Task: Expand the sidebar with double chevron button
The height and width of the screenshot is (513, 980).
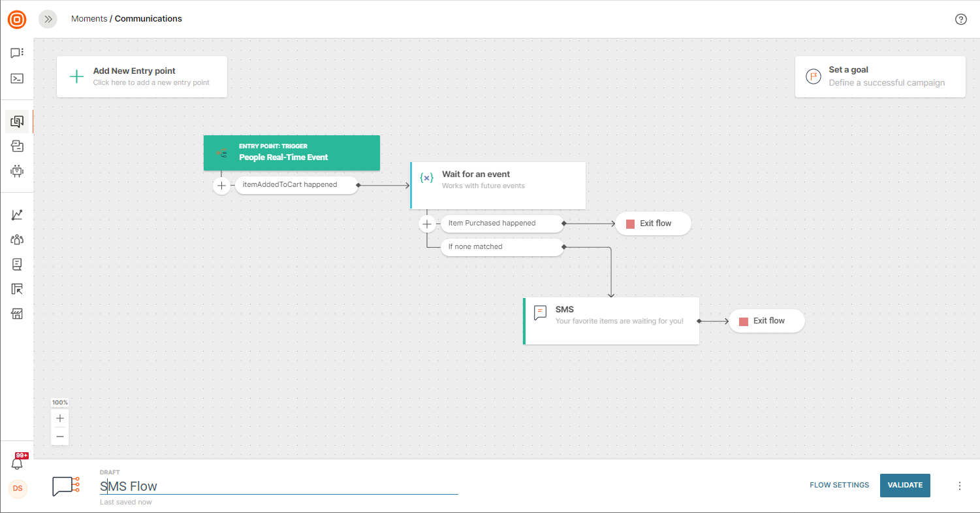Action: pyautogui.click(x=48, y=19)
